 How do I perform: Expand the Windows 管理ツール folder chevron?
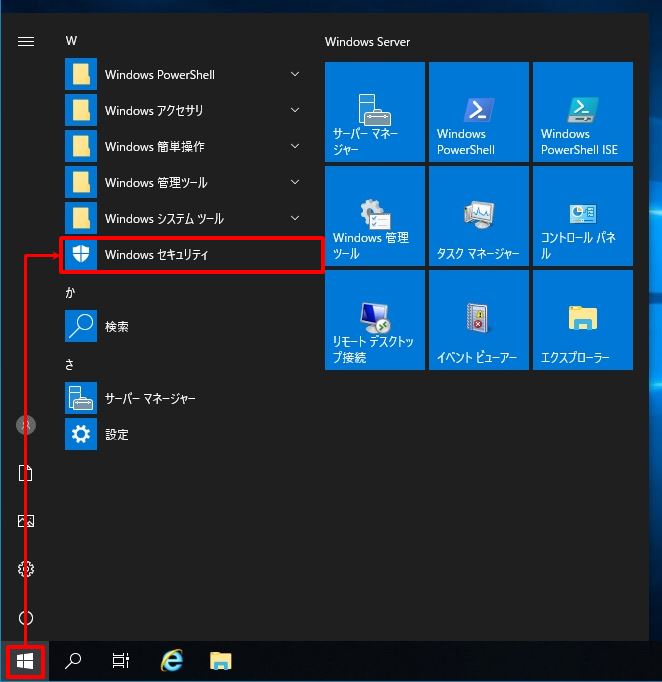(x=295, y=182)
